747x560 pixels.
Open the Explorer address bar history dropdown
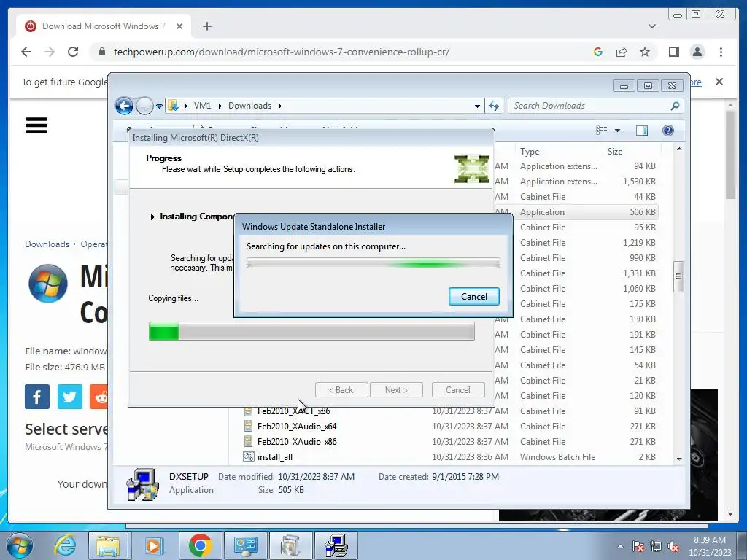tap(477, 106)
